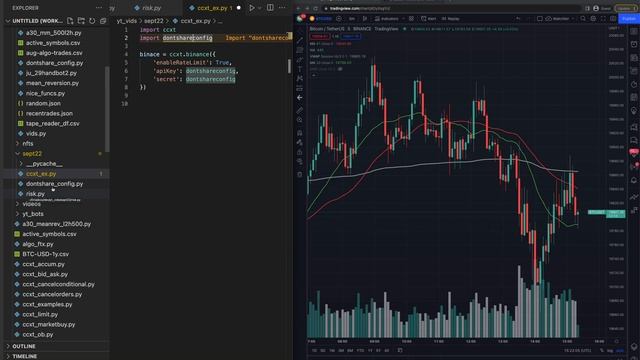Screen dimensions: 640x360
Task: Click the TradingView back arrow tool
Action: pyautogui.click(x=300, y=98)
